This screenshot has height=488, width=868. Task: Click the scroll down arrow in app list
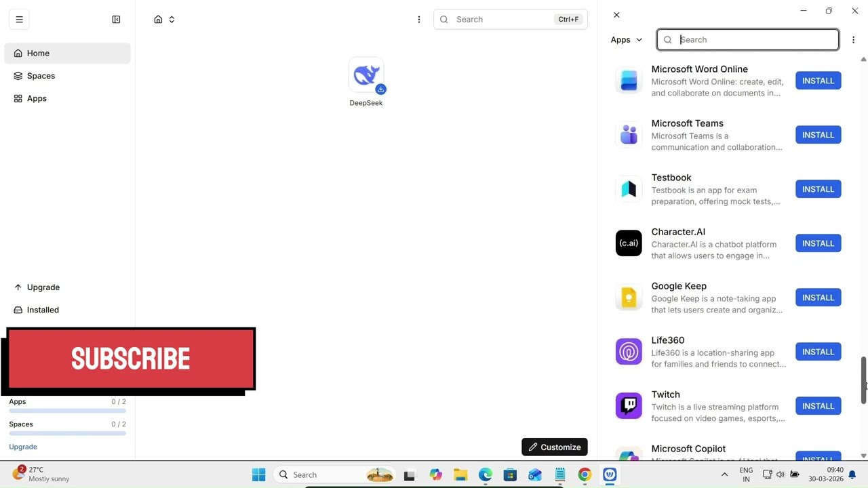[863, 455]
